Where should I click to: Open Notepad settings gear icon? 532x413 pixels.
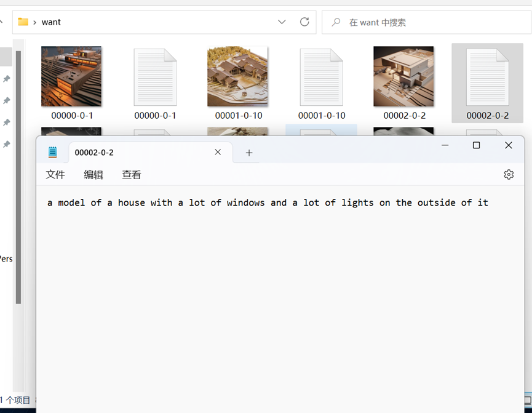pos(508,175)
